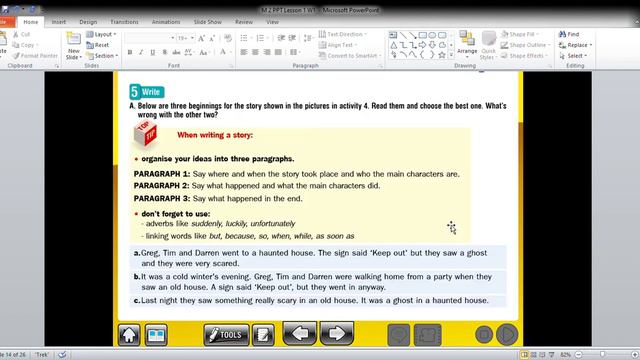Open Replace in the Editing group
This screenshot has height=360, width=640.
click(576, 45)
